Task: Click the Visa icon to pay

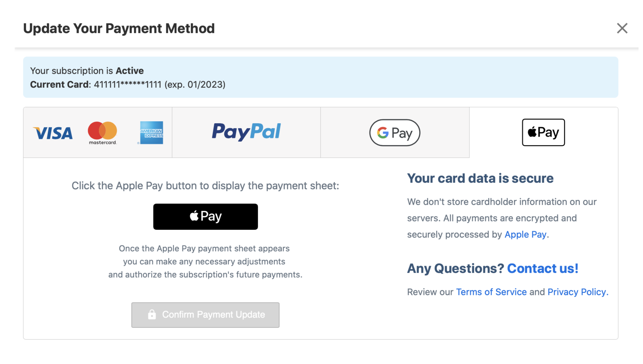Action: pyautogui.click(x=53, y=131)
